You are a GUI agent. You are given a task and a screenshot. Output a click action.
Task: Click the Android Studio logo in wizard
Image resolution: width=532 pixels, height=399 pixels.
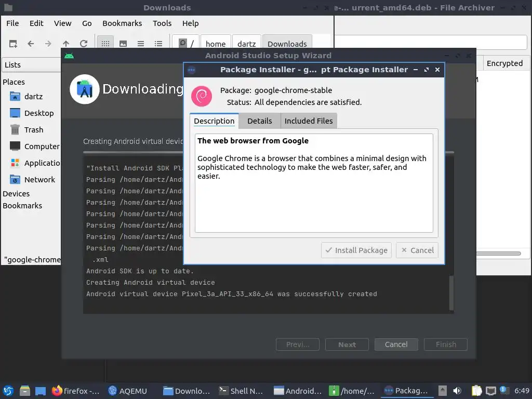pos(85,89)
